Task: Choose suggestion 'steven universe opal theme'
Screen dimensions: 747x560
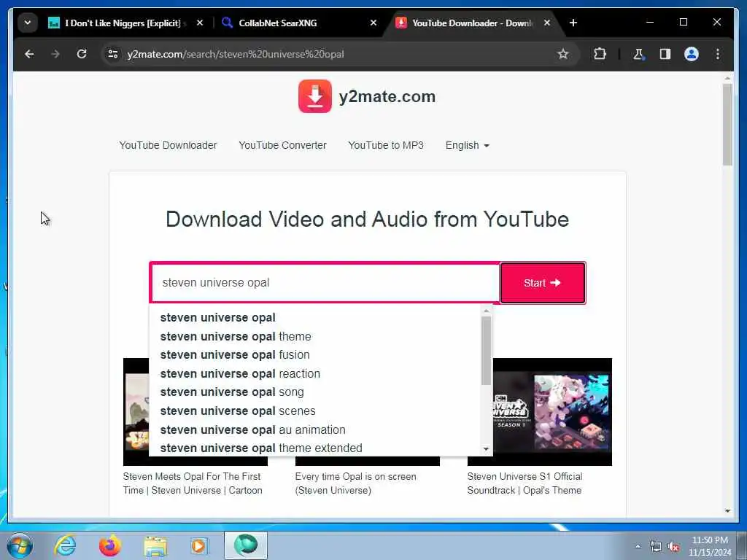Action: click(317, 337)
